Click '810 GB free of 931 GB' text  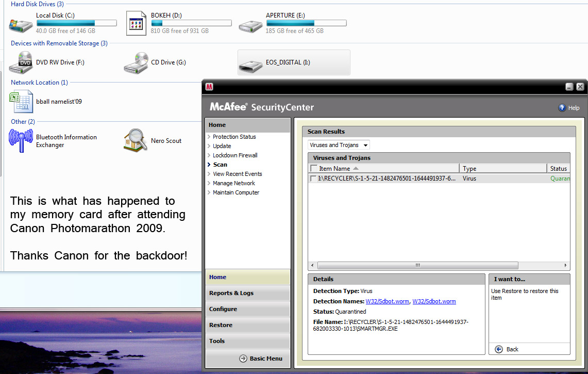tap(180, 31)
